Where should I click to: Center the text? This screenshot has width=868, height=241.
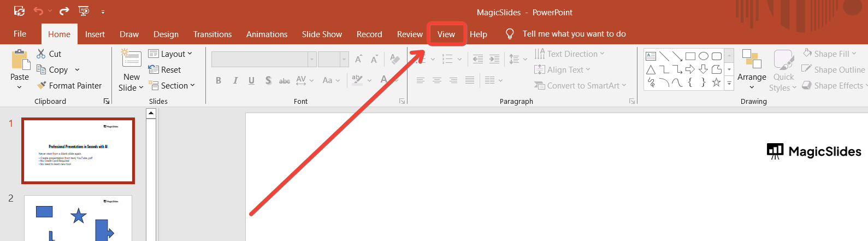point(437,80)
